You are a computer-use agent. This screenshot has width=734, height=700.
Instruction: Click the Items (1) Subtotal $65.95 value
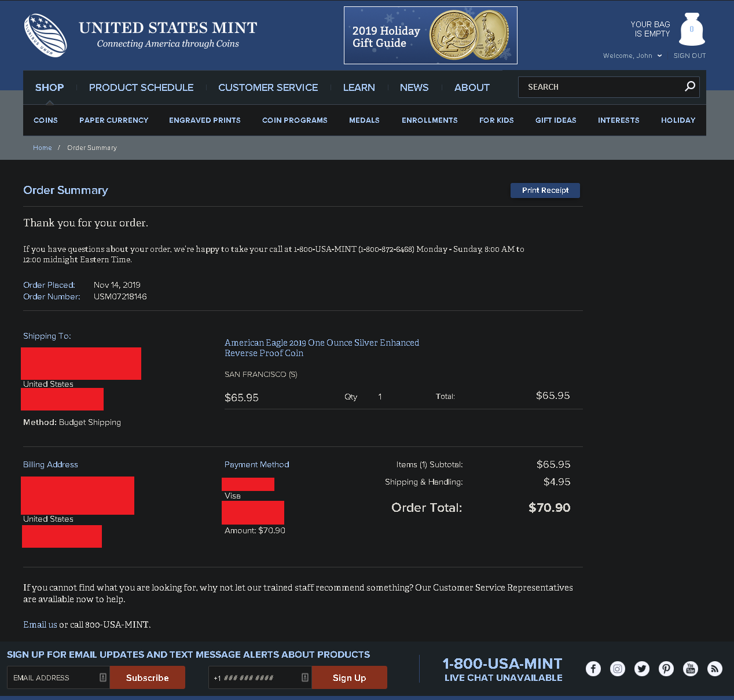553,464
